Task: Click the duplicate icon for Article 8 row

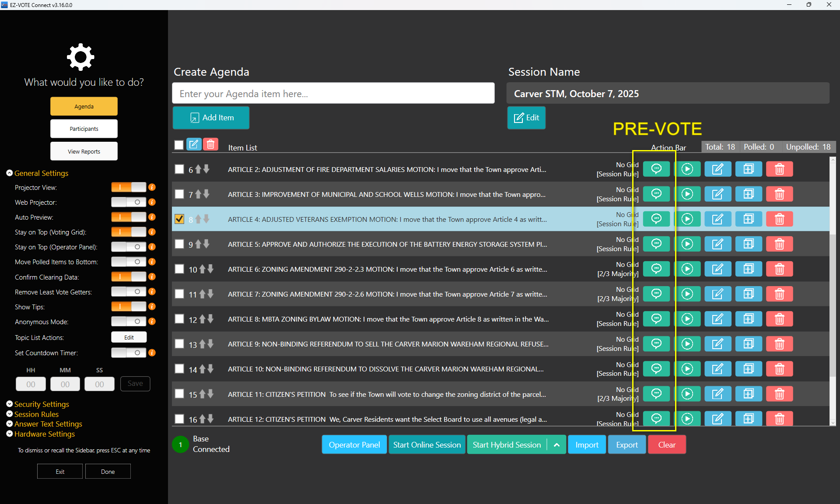Action: click(749, 319)
